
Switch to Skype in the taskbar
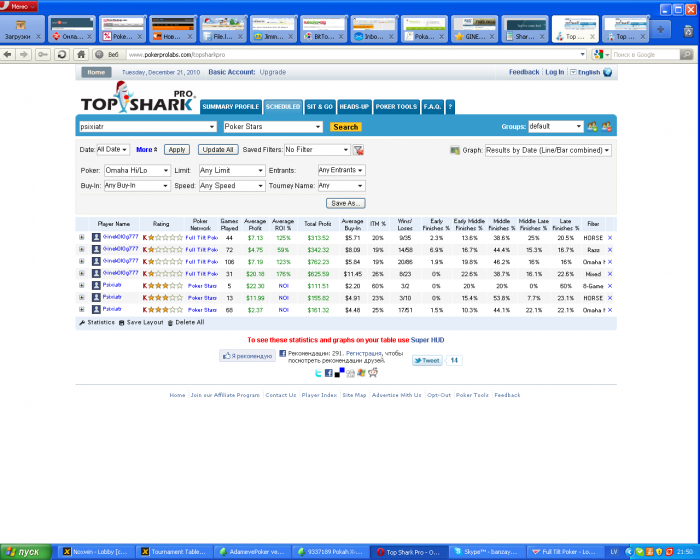[x=487, y=552]
